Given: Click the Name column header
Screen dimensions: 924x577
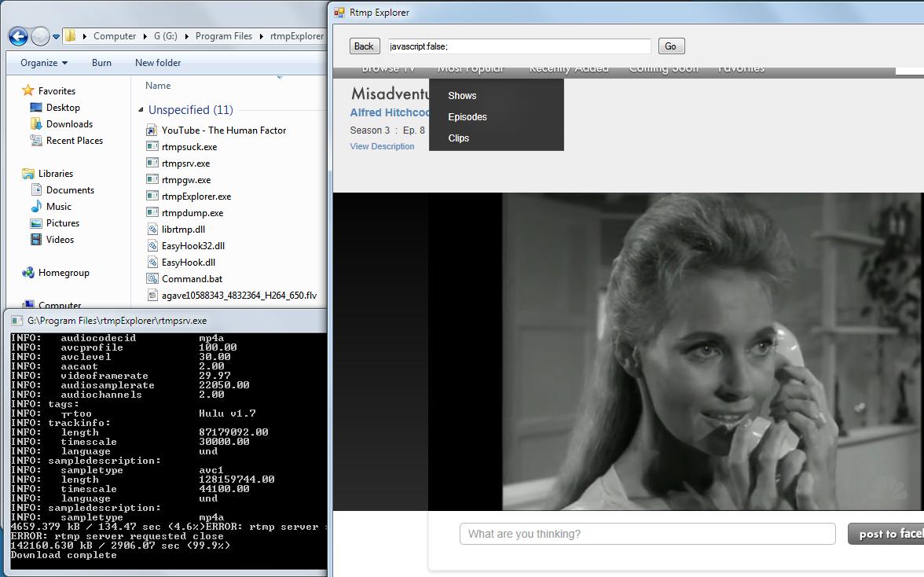Looking at the screenshot, I should [x=158, y=86].
